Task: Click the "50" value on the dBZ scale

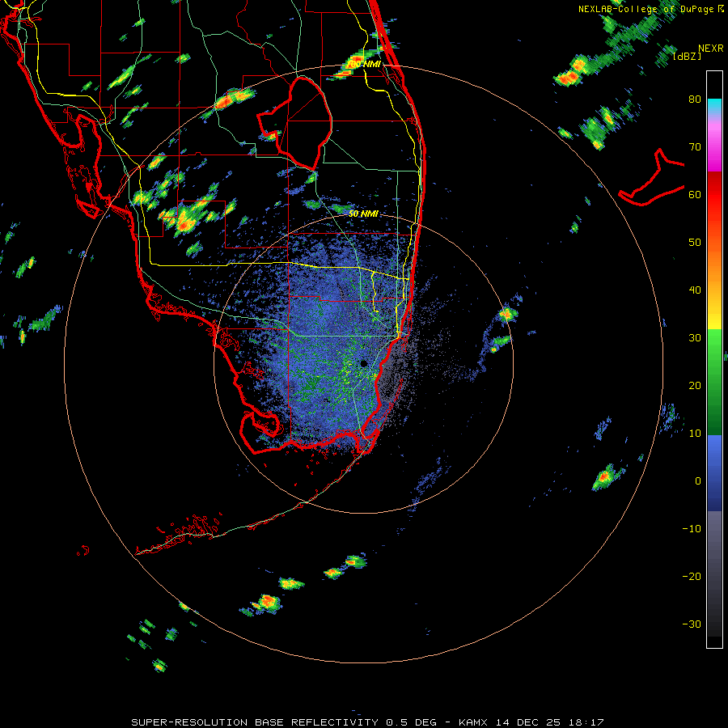Action: point(695,243)
